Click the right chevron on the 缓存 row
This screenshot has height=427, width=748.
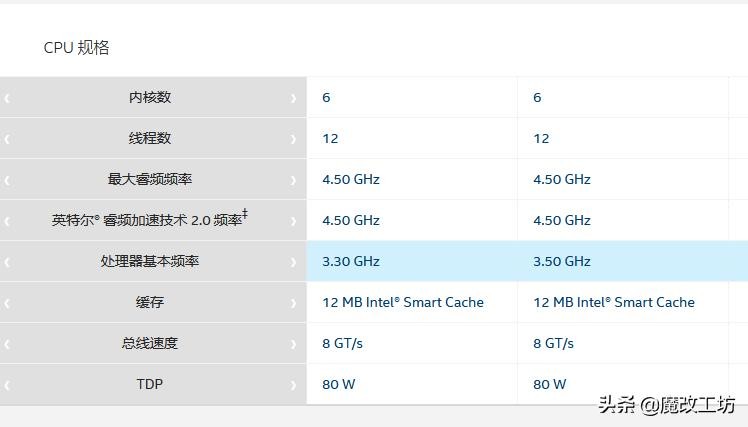click(x=293, y=303)
